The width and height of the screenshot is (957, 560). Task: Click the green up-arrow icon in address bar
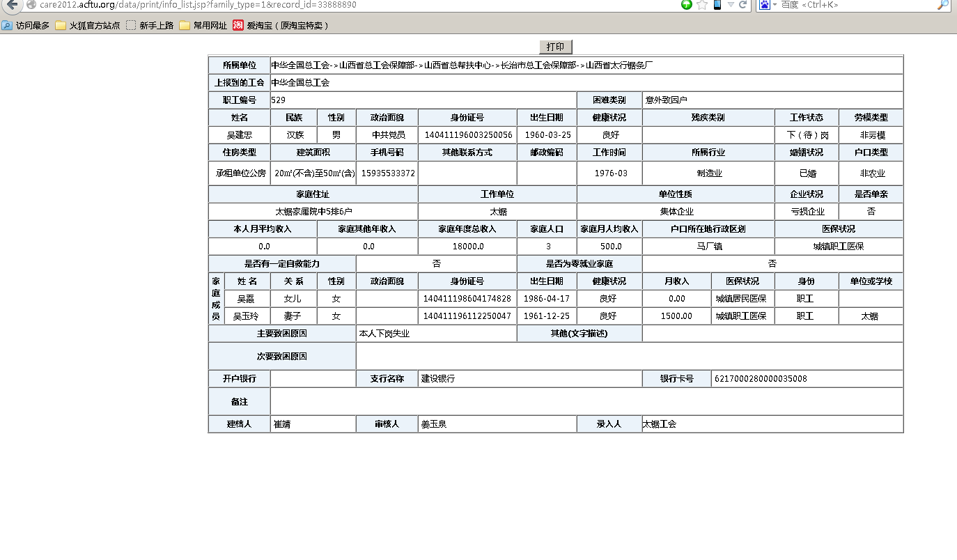click(x=687, y=4)
